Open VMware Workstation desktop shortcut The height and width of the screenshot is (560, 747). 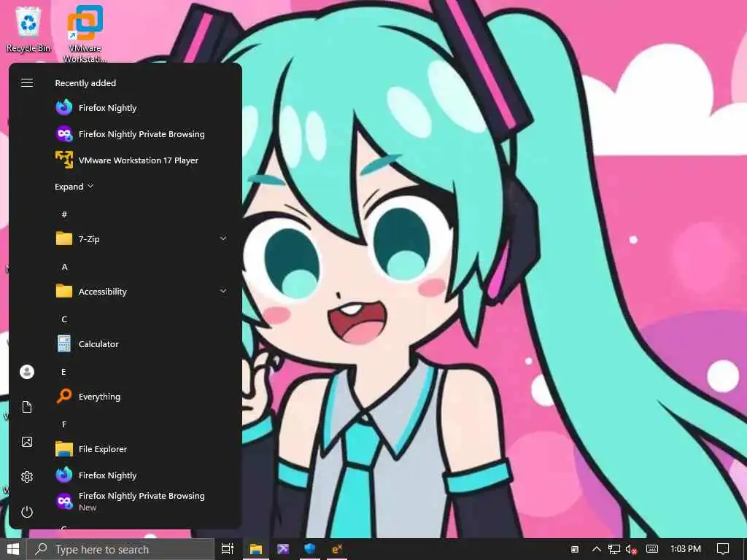tap(85, 34)
